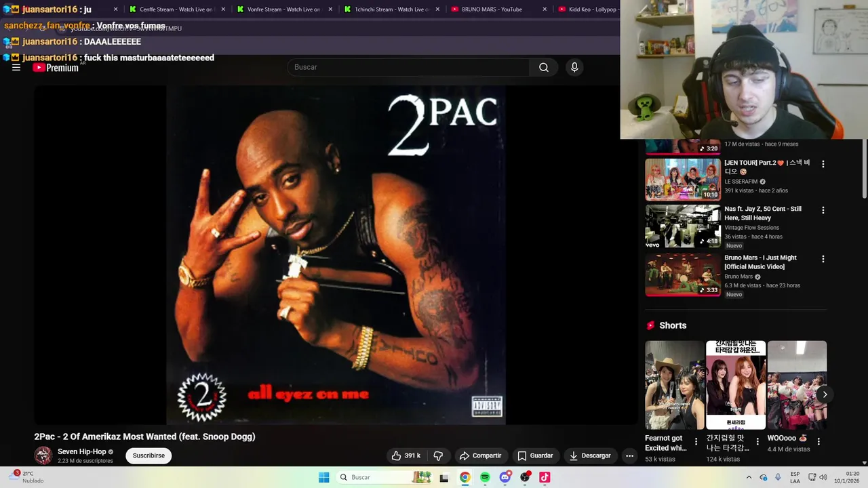Screen dimensions: 868x488
Task: Switch the ESP LAA input language
Action: 795,477
